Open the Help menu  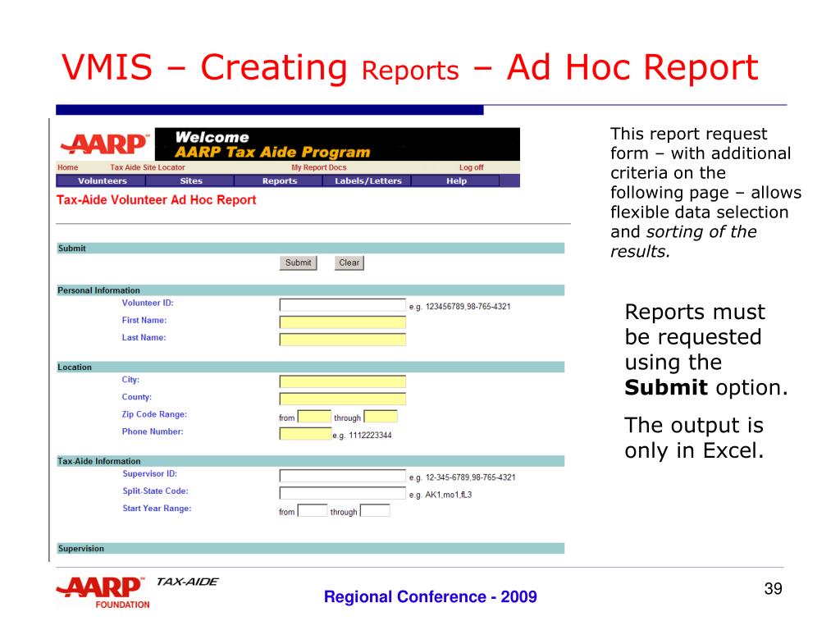(456, 180)
